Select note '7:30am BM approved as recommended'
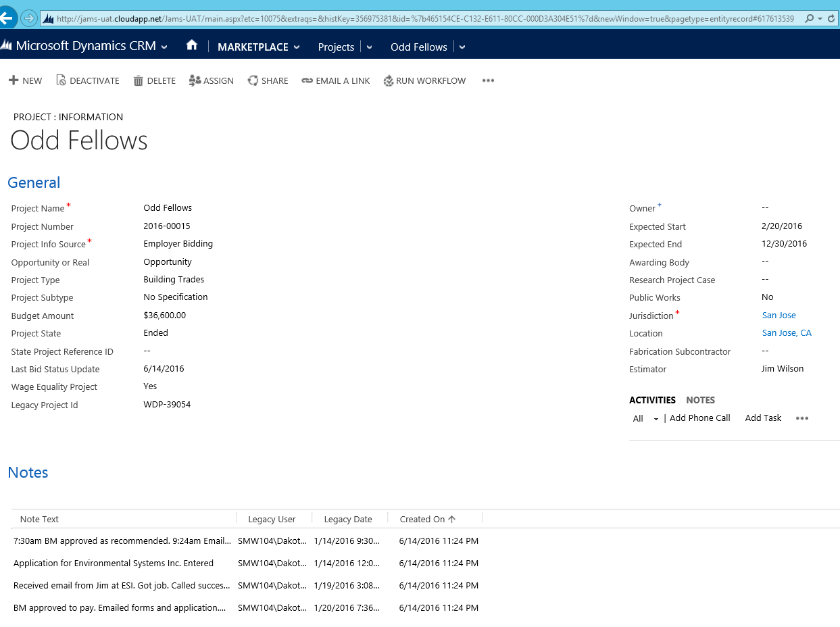The image size is (840, 627). pos(122,541)
